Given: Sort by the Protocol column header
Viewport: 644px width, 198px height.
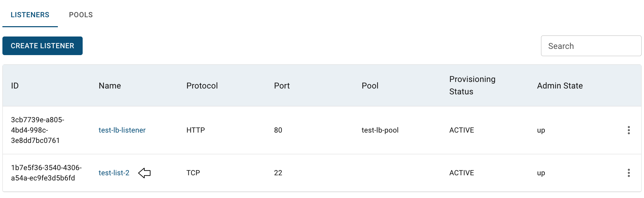Looking at the screenshot, I should [x=202, y=86].
